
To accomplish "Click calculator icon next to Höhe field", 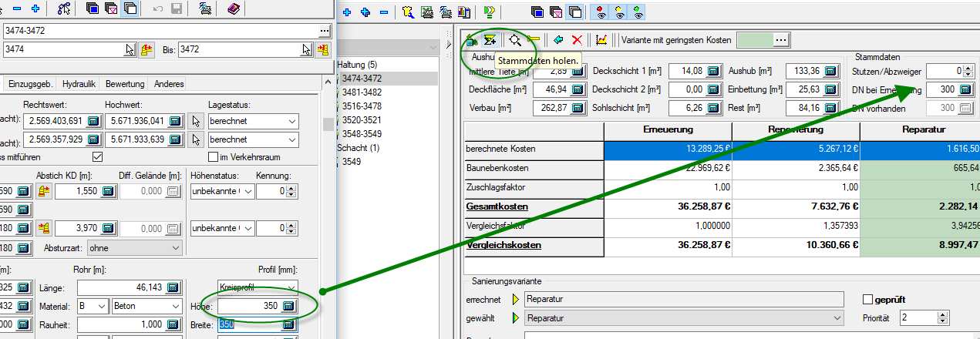I will [289, 307].
